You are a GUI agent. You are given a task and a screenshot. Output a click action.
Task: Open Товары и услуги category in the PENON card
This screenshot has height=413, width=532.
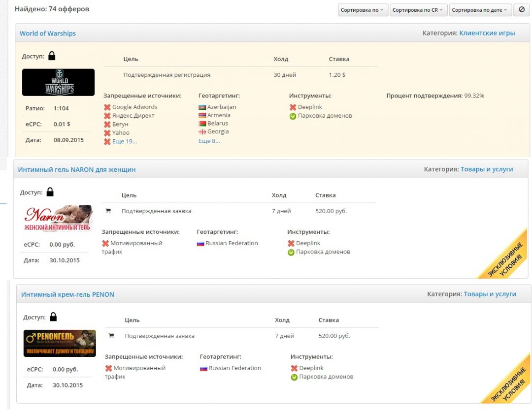(490, 294)
